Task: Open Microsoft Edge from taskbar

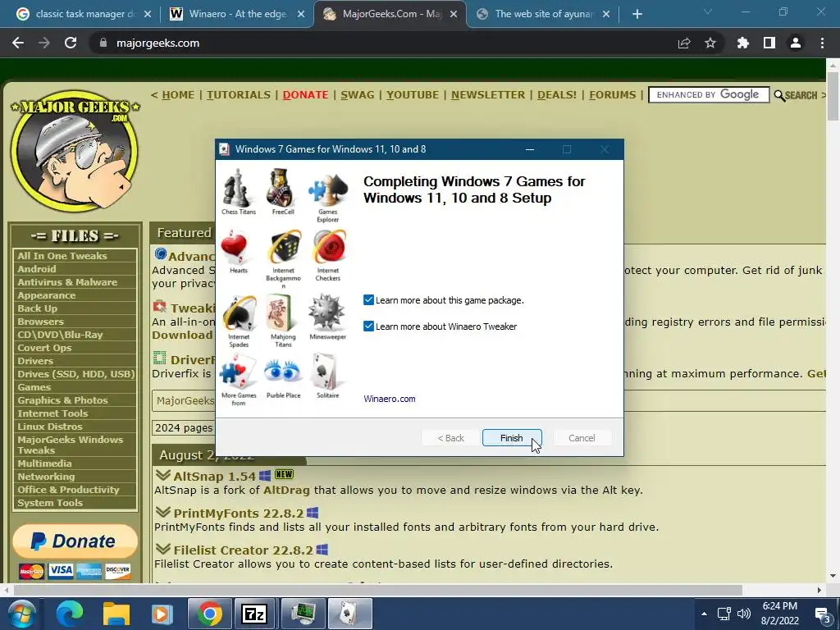Action: coord(71,614)
